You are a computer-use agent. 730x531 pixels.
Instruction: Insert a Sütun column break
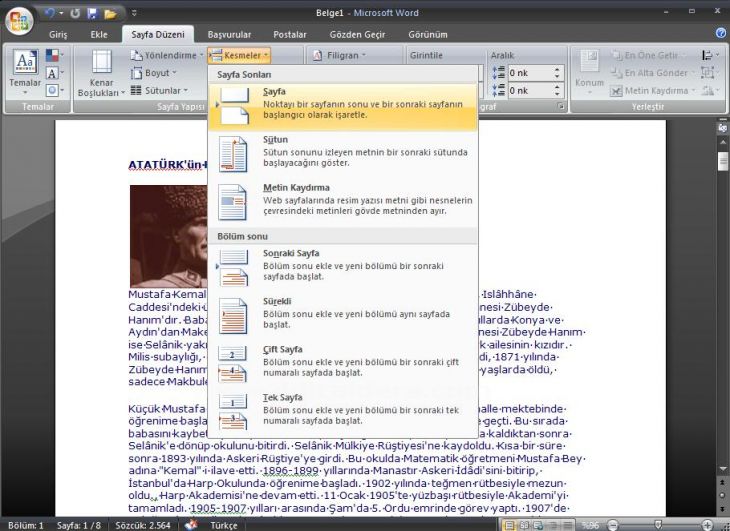(343, 155)
